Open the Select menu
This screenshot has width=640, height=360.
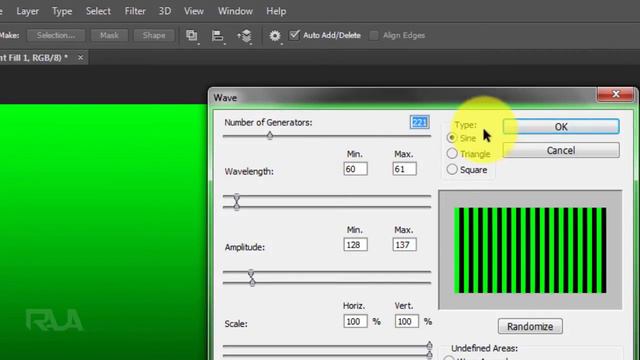click(x=98, y=11)
